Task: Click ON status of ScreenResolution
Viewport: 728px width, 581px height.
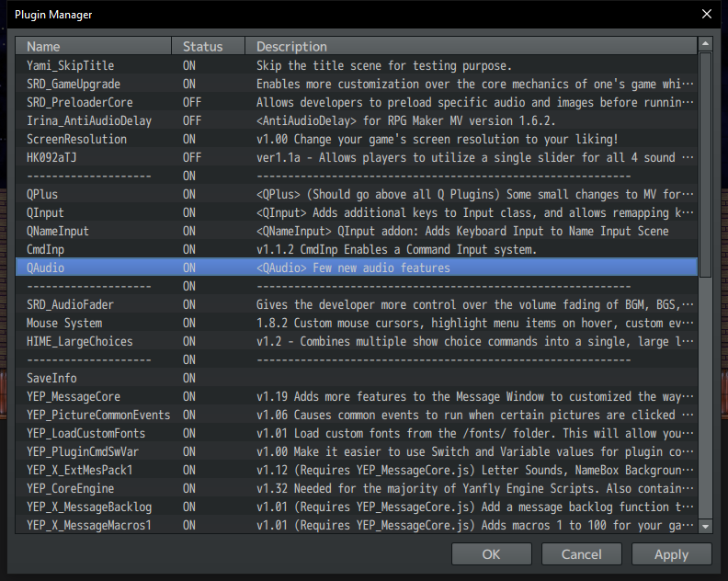Action: point(189,139)
